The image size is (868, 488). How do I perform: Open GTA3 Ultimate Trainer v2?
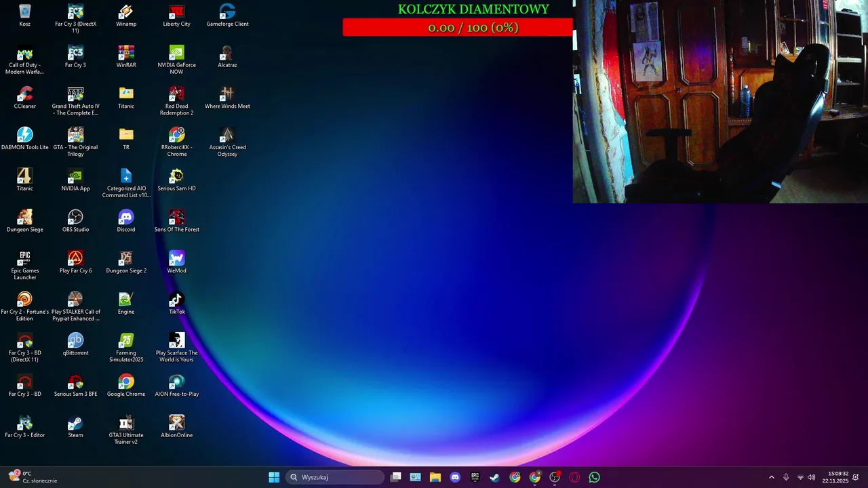click(x=126, y=430)
